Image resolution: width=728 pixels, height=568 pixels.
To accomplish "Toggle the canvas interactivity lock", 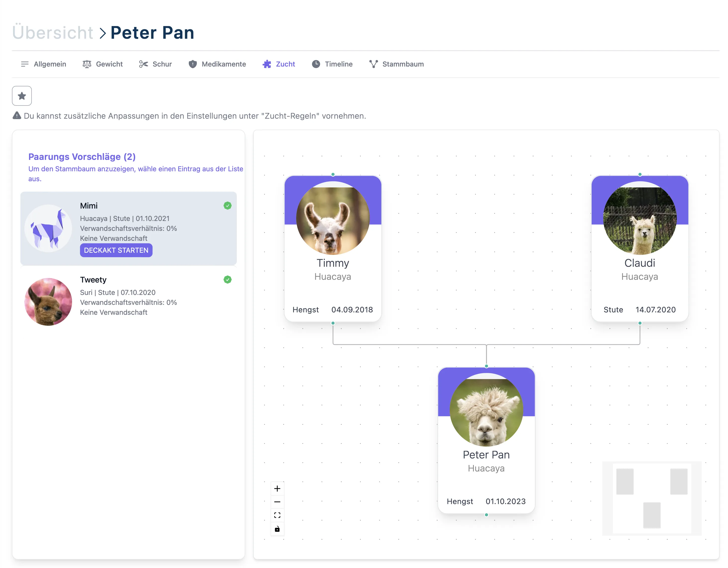I will pos(277,529).
